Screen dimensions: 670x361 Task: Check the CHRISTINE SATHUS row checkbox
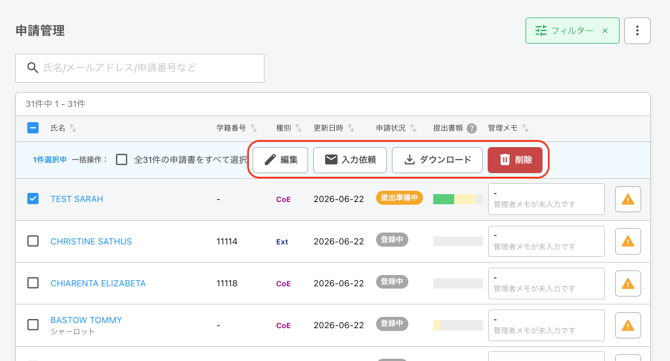tap(33, 241)
